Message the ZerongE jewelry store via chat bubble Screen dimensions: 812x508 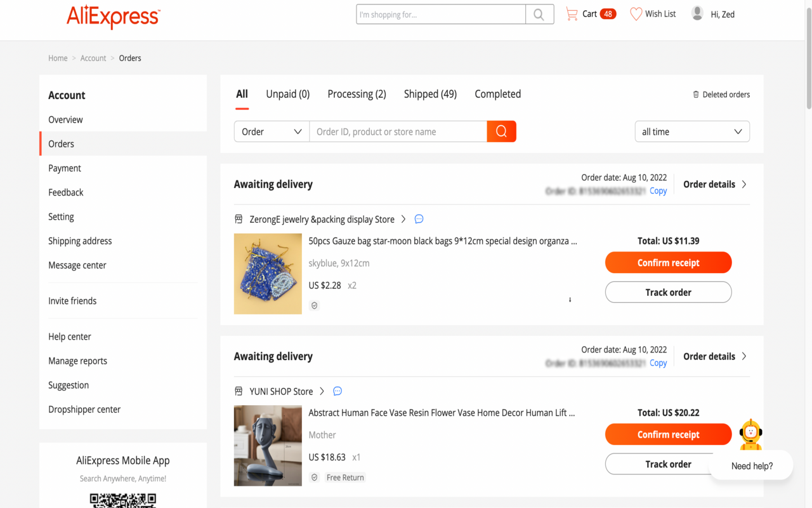click(x=419, y=218)
